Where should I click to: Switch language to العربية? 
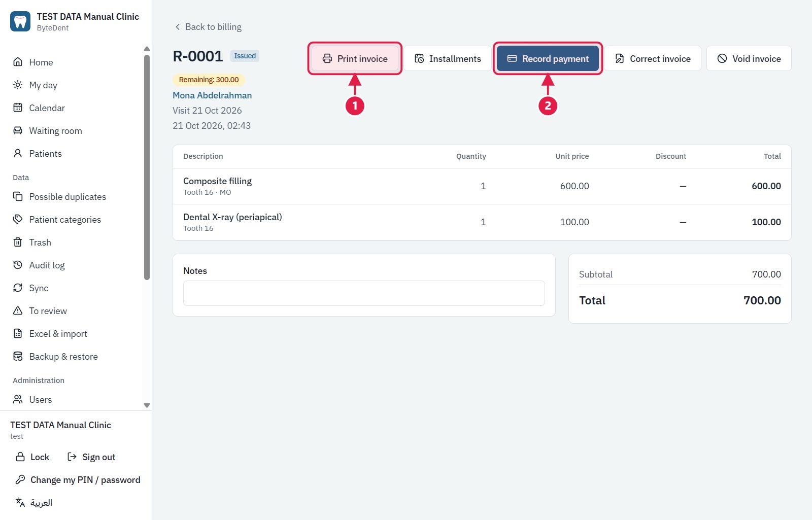[x=34, y=502]
